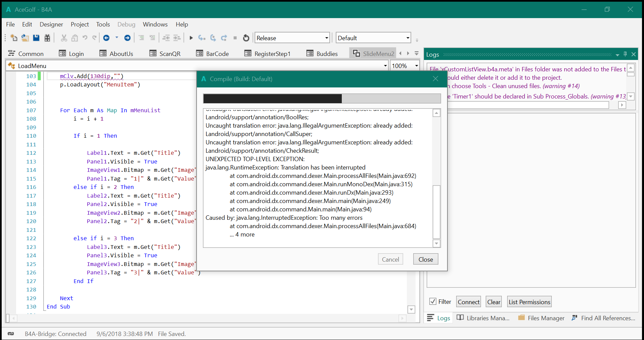Click the Run play arrow in toolbar
The height and width of the screenshot is (340, 644).
[191, 38]
